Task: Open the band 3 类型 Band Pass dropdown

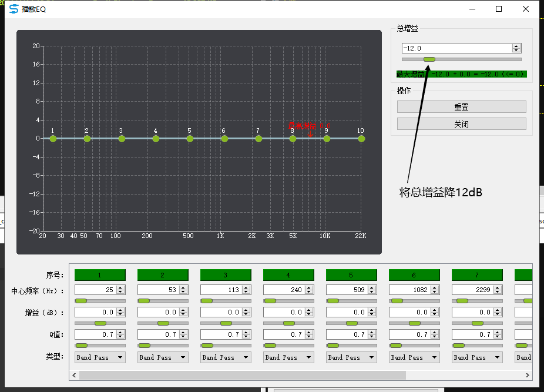Action: point(226,357)
